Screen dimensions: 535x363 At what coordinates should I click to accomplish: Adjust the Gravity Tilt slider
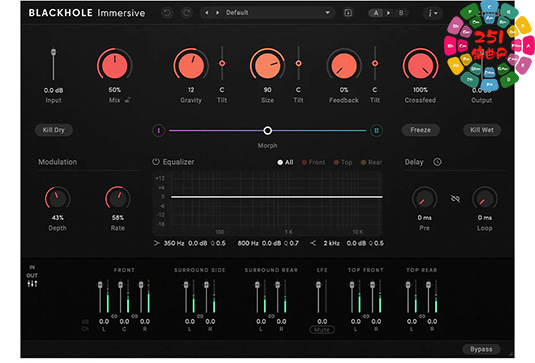point(222,63)
